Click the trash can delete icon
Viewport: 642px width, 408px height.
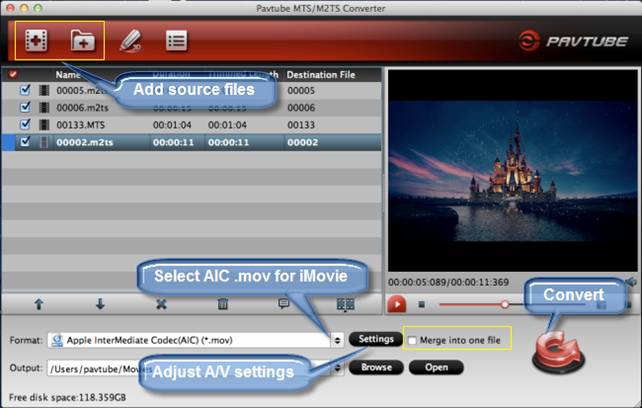tap(222, 304)
